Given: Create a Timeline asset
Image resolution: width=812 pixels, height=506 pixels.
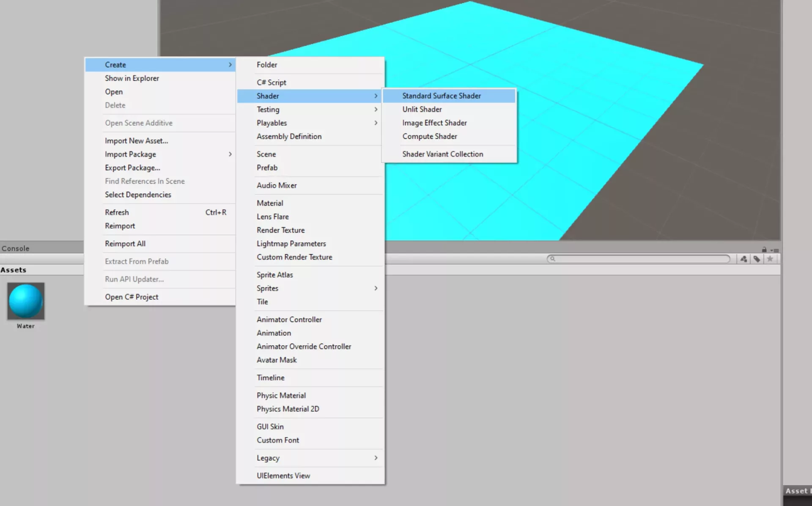Looking at the screenshot, I should tap(310, 378).
